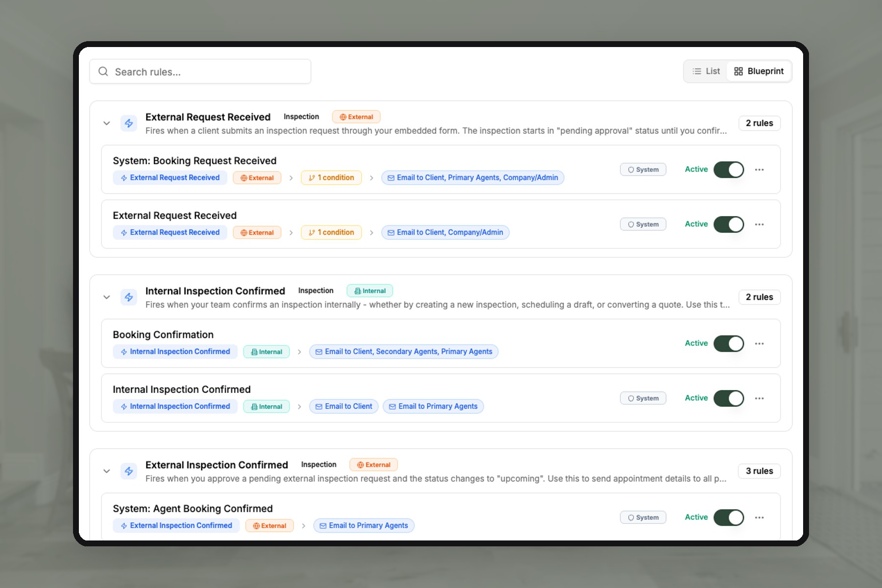
Task: Click the External Request Received trigger chip in Booking Request rule
Action: (x=170, y=177)
